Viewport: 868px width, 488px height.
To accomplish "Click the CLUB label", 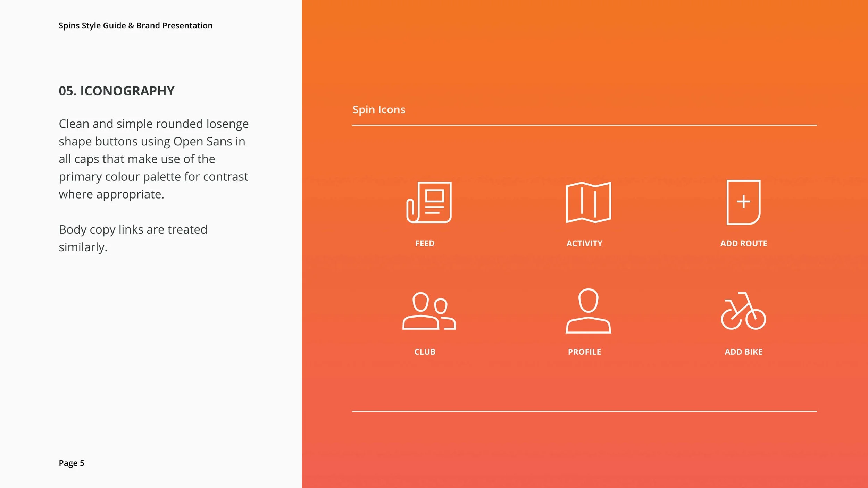I will pyautogui.click(x=425, y=352).
